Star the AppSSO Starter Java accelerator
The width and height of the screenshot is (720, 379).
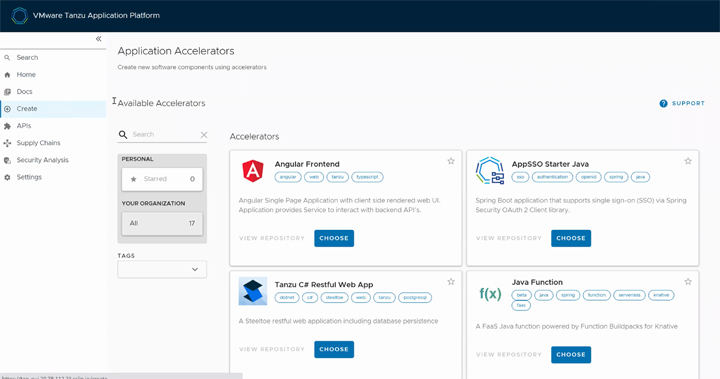[x=688, y=161]
